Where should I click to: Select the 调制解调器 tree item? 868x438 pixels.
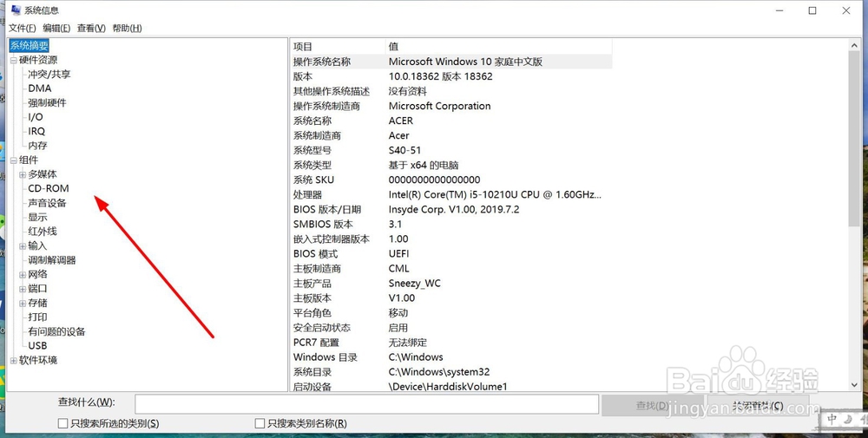coord(52,260)
